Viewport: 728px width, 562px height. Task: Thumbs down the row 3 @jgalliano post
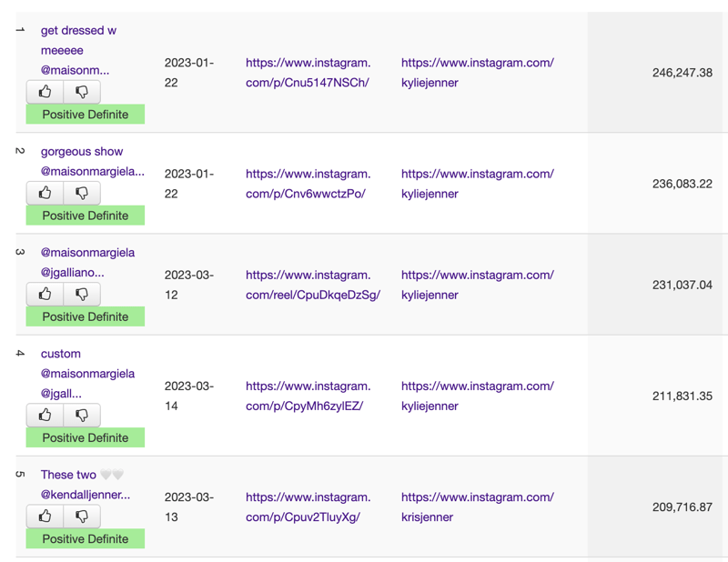pyautogui.click(x=82, y=295)
